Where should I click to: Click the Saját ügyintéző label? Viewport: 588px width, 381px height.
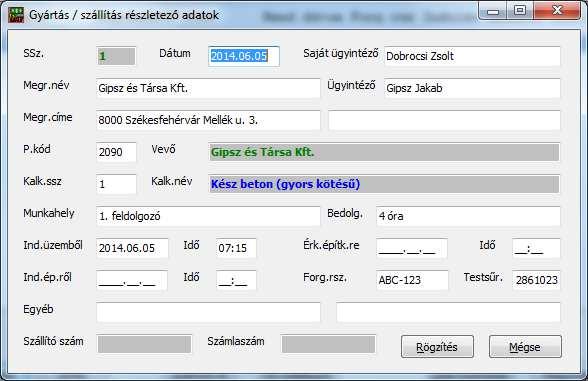(x=340, y=54)
